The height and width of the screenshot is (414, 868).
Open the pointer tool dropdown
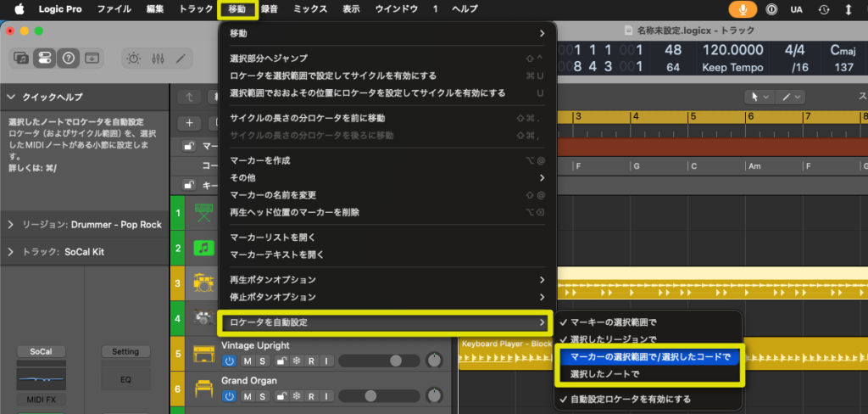[759, 97]
